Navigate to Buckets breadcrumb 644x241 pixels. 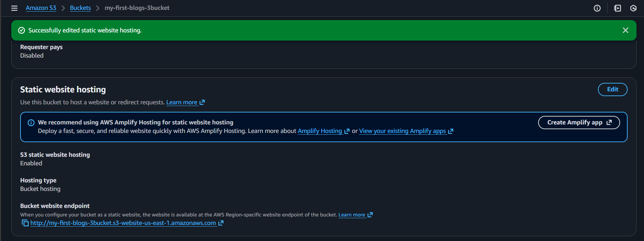coord(80,8)
